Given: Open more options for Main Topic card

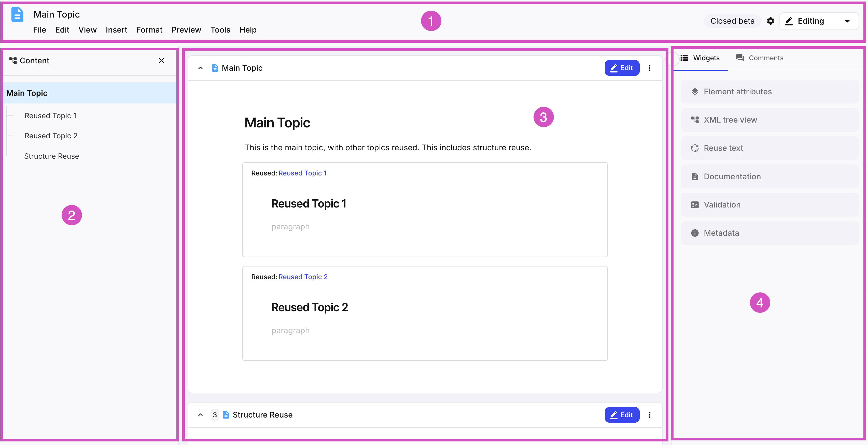Looking at the screenshot, I should coord(649,68).
